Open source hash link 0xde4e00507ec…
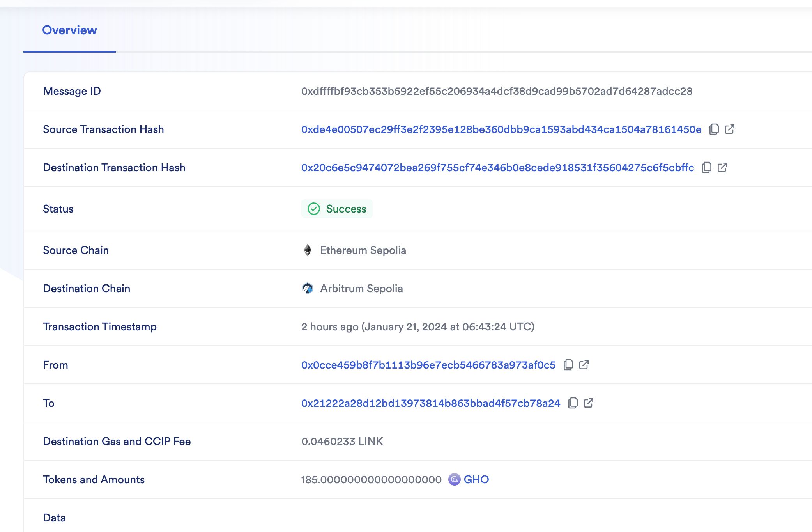This screenshot has height=532, width=812. pyautogui.click(x=501, y=129)
